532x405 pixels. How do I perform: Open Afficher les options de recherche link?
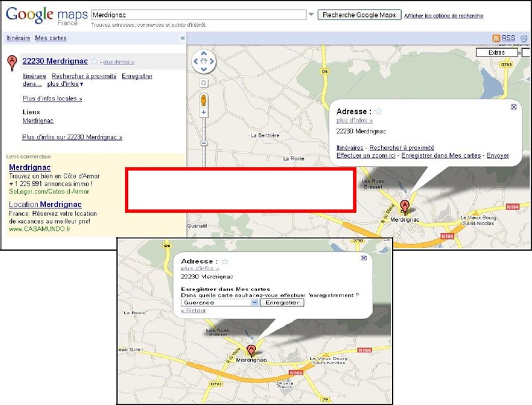pos(443,16)
